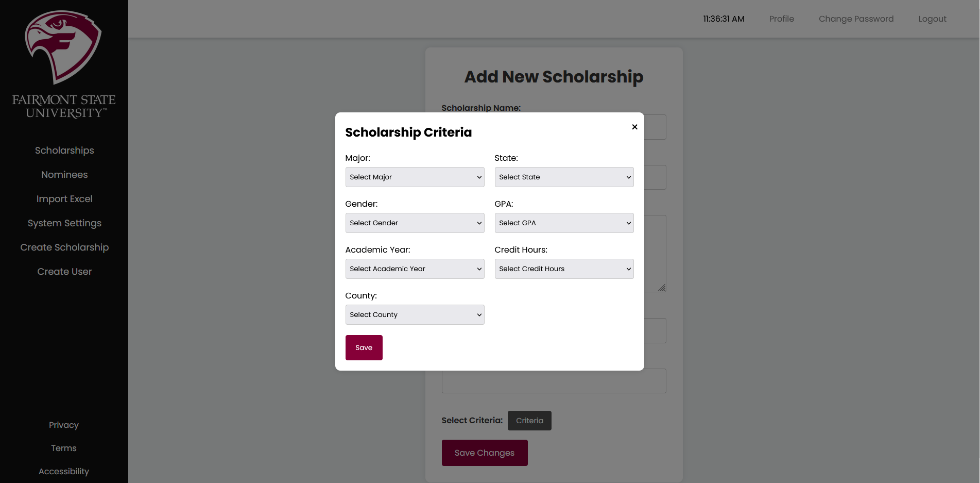Open the Accessibility footer link
Screen dimensions: 980x483
point(64,471)
